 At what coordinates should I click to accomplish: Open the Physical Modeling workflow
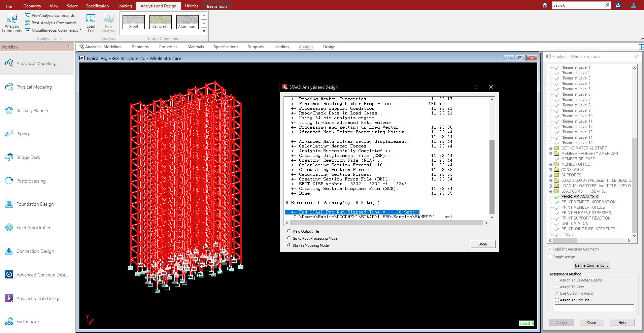[37, 87]
